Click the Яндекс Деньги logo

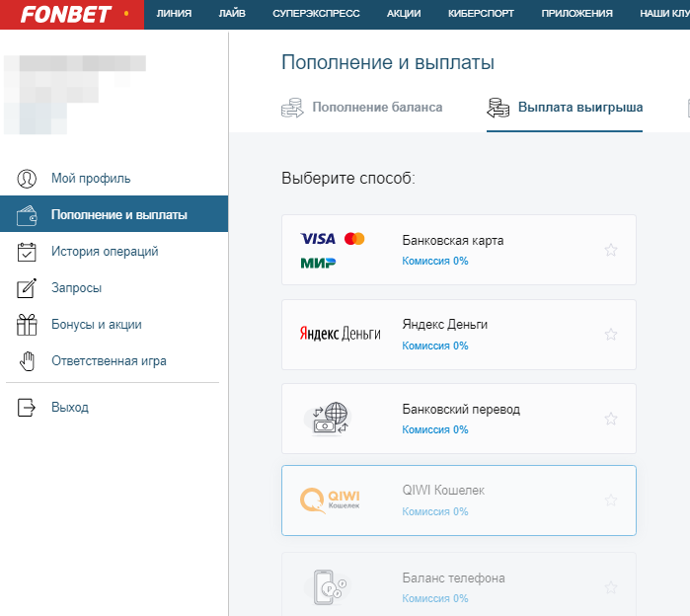click(x=341, y=334)
